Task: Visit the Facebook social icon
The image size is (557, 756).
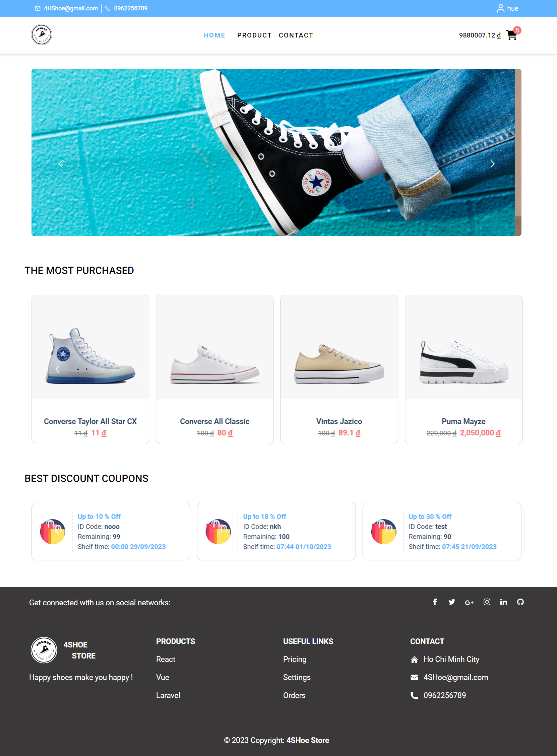Action: (435, 602)
